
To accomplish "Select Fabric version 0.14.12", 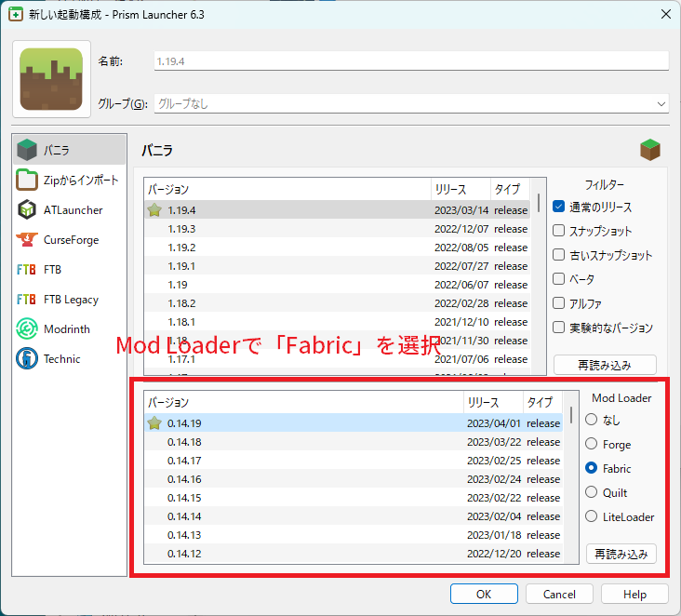I will click(x=354, y=554).
